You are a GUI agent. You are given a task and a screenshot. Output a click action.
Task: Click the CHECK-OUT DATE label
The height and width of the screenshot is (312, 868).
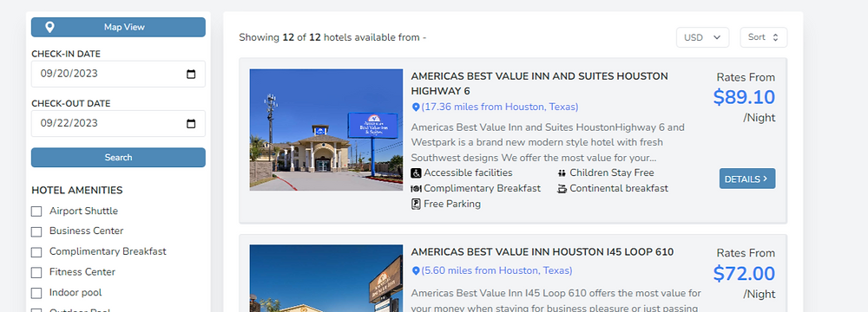(x=71, y=103)
